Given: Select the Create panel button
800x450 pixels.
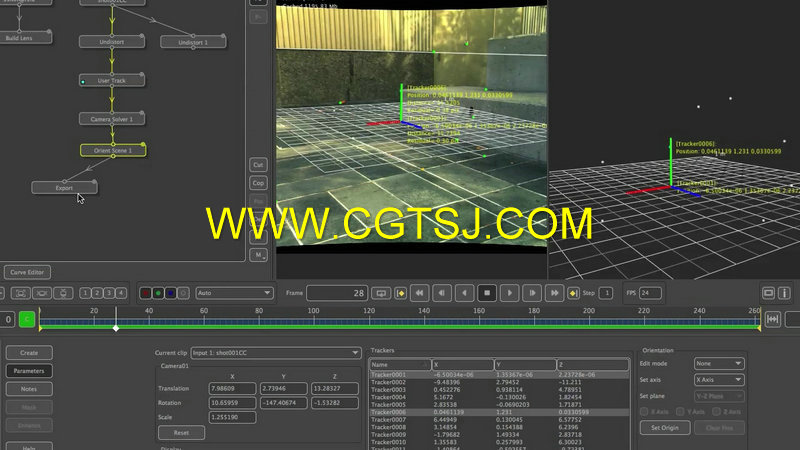Looking at the screenshot, I should coord(29,353).
